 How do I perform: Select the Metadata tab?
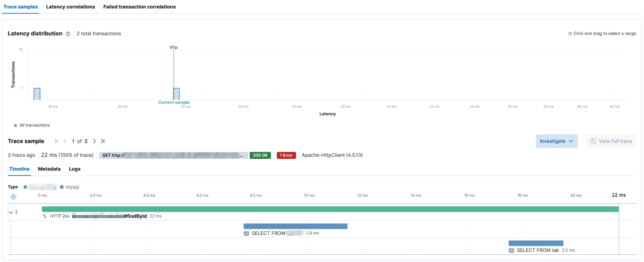click(x=49, y=169)
